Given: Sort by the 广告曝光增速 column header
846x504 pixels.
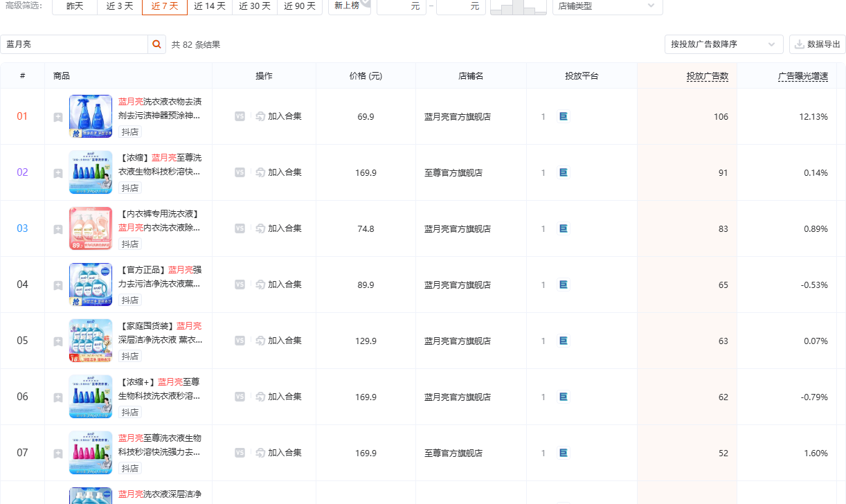Looking at the screenshot, I should click(x=803, y=76).
